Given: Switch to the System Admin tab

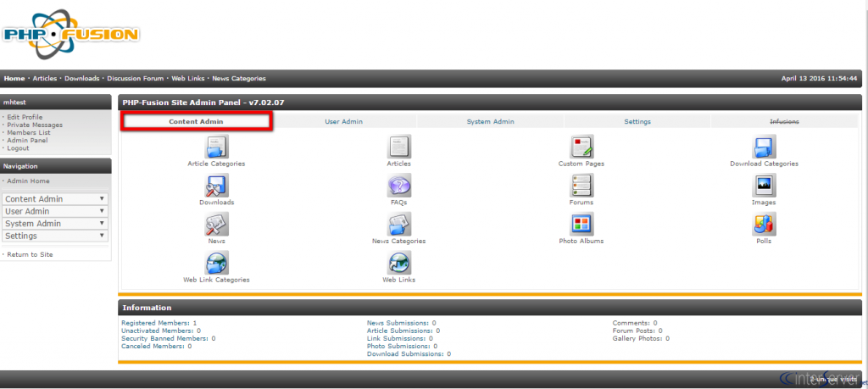Looking at the screenshot, I should point(491,121).
